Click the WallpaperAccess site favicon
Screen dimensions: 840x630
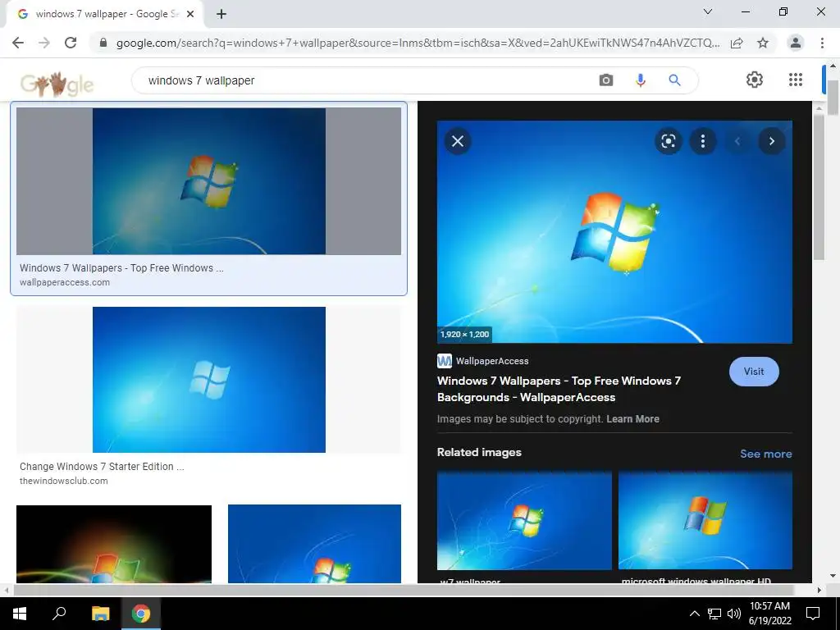[x=444, y=361]
